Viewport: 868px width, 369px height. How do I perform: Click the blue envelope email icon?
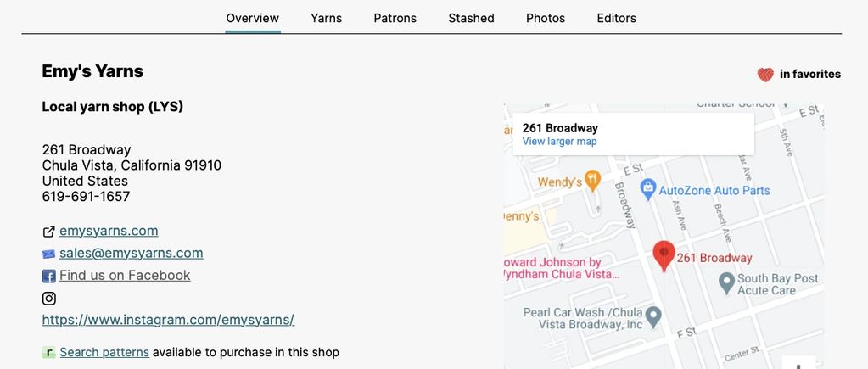tap(48, 254)
